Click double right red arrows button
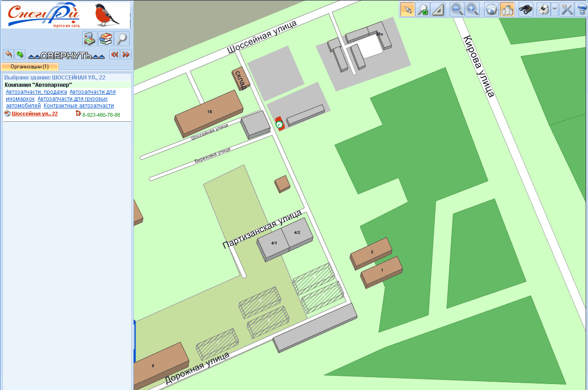This screenshot has width=588, height=390. click(126, 54)
